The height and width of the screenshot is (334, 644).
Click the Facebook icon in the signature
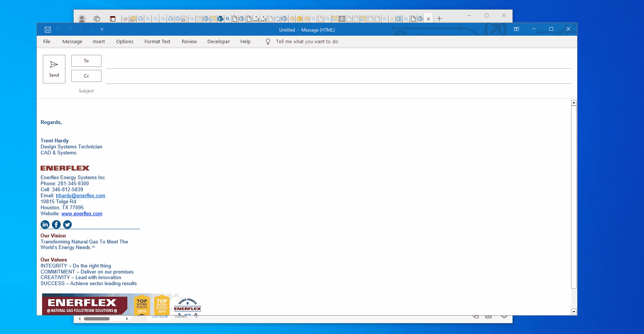coord(56,224)
